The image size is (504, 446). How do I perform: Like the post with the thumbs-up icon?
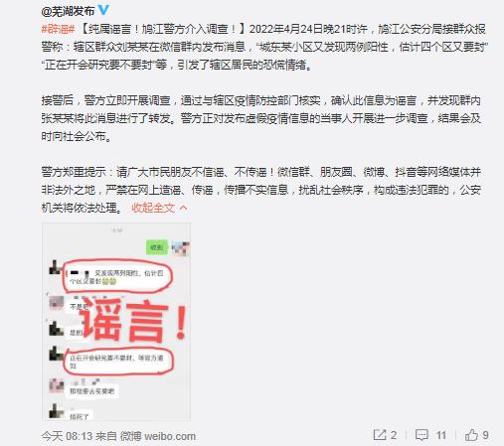pos(471,435)
